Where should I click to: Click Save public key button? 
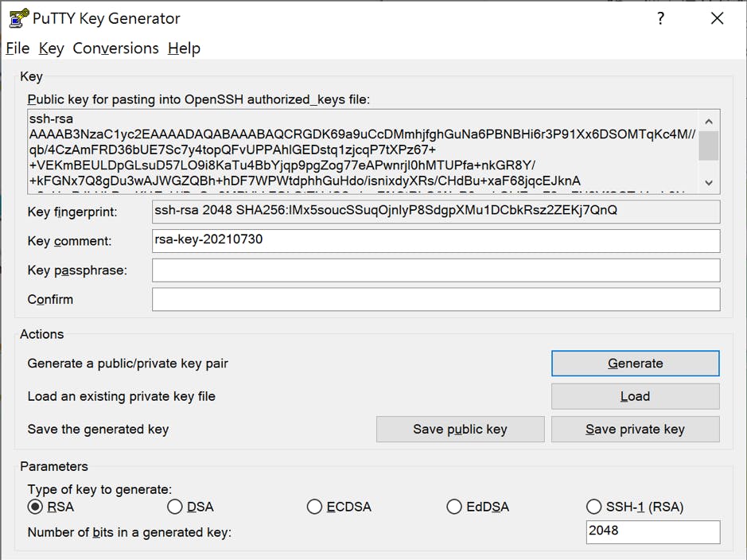pos(460,429)
